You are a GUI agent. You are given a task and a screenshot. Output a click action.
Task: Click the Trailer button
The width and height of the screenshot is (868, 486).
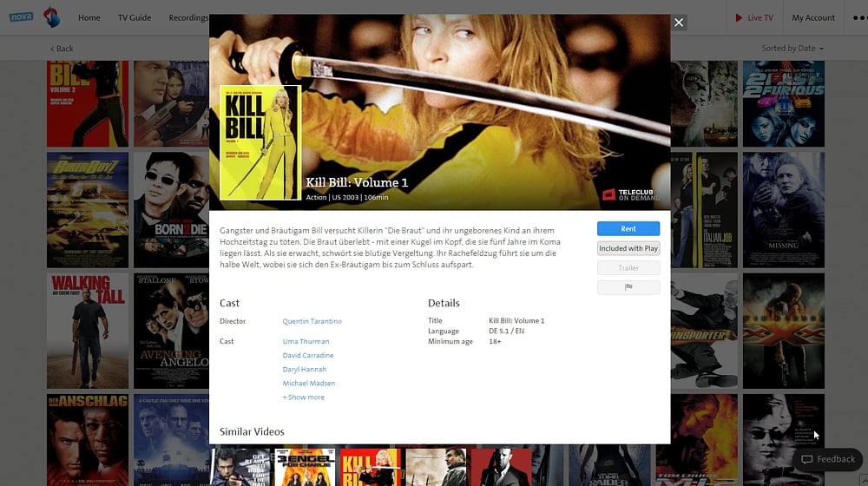[628, 268]
